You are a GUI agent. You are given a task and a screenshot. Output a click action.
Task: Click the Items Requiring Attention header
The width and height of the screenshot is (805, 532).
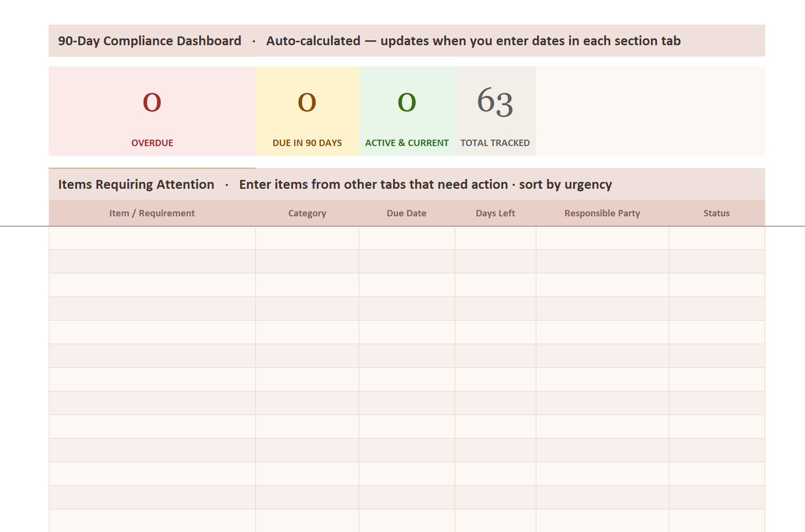point(136,184)
